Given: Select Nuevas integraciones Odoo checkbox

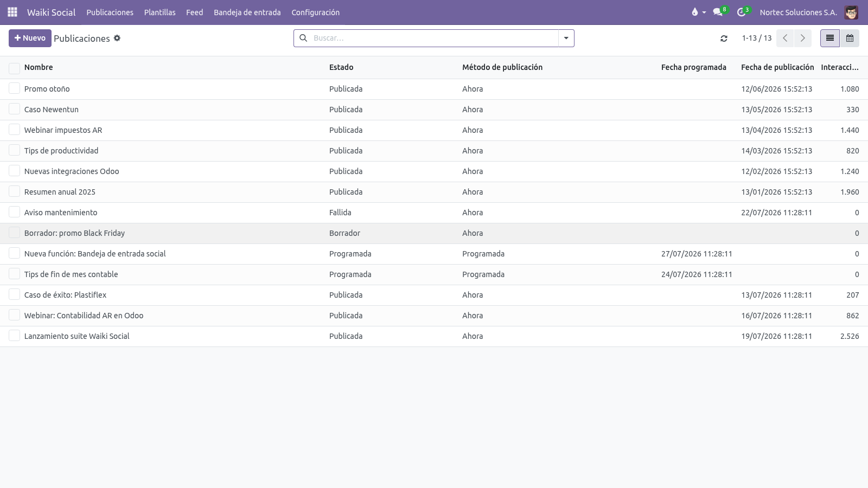Looking at the screenshot, I should [x=14, y=171].
